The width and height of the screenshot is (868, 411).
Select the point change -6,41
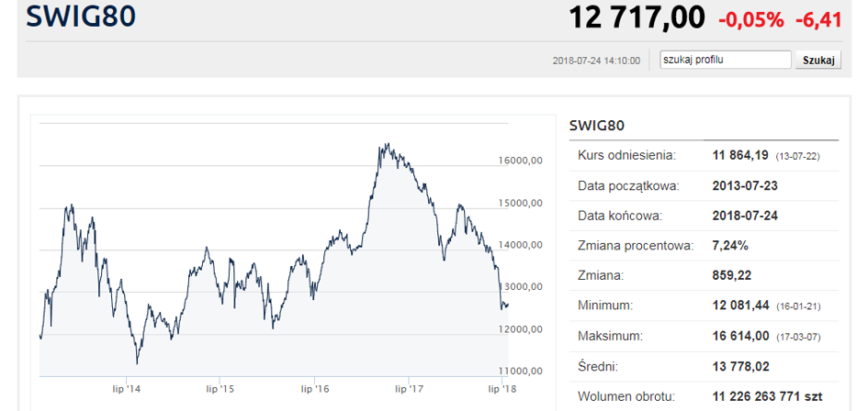tap(818, 20)
